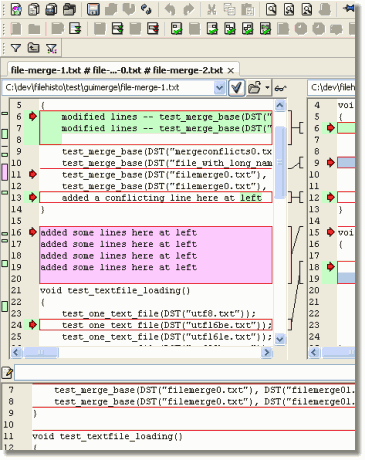Click the Find magnifier icon

tap(271, 9)
